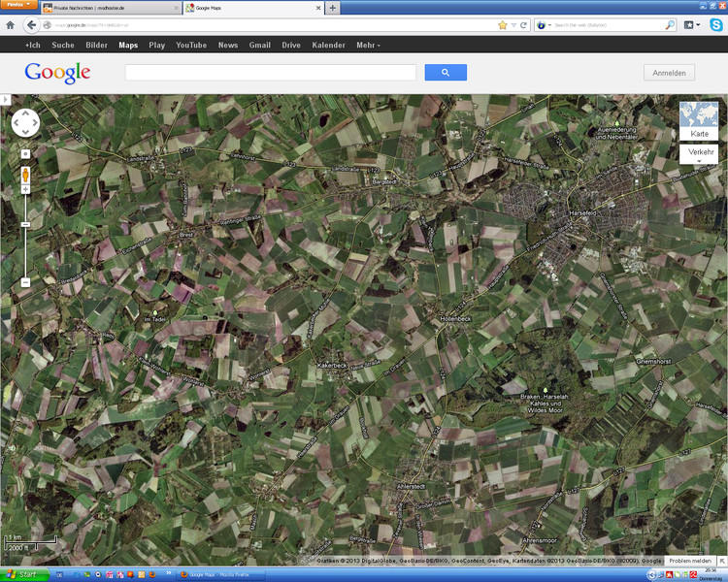Close the Google Maps tab
This screenshot has height=582, width=728.
[x=318, y=8]
